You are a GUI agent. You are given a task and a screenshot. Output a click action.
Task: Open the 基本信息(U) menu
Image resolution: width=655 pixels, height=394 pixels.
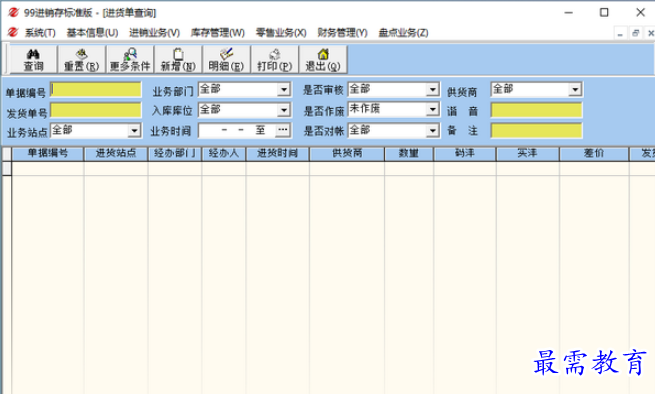[92, 33]
